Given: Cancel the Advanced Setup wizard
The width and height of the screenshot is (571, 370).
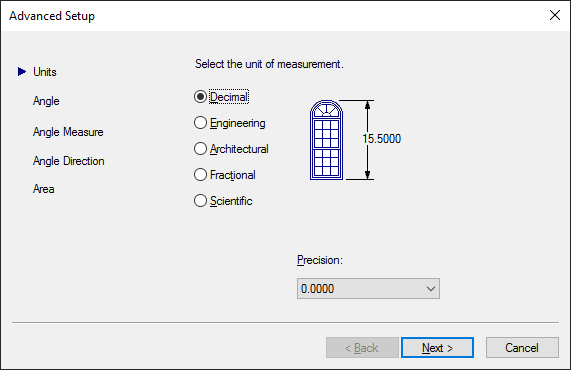Looking at the screenshot, I should coord(522,347).
